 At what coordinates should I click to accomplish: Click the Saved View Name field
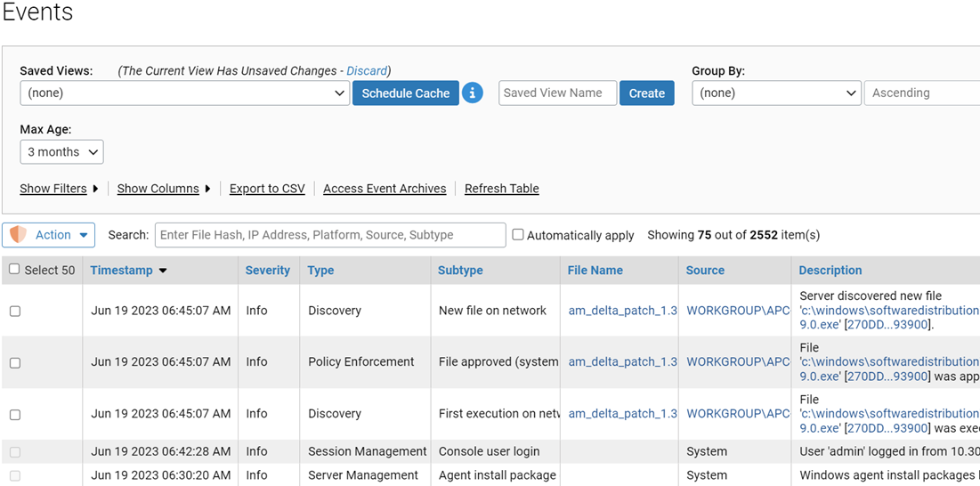(557, 93)
